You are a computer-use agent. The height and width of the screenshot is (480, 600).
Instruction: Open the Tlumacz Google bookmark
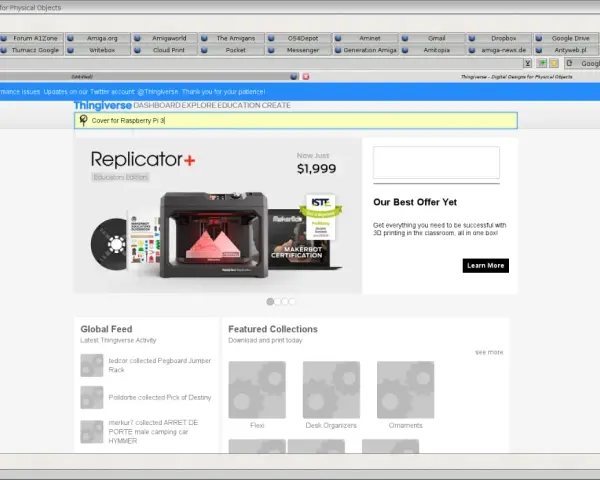pyautogui.click(x=31, y=50)
